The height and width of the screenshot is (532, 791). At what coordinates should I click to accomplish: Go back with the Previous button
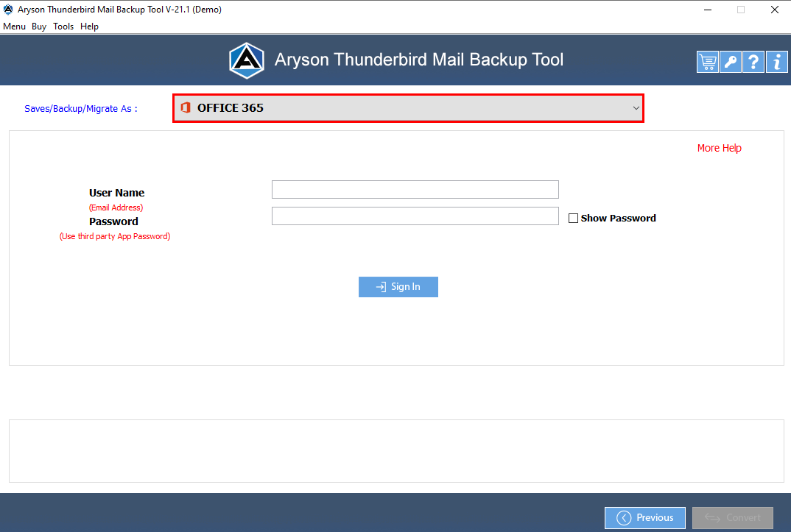pyautogui.click(x=644, y=517)
